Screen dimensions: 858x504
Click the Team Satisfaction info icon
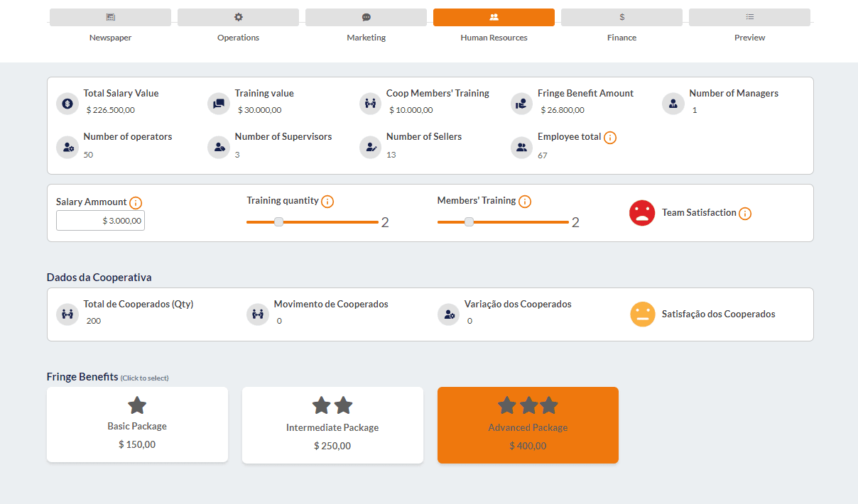point(745,214)
